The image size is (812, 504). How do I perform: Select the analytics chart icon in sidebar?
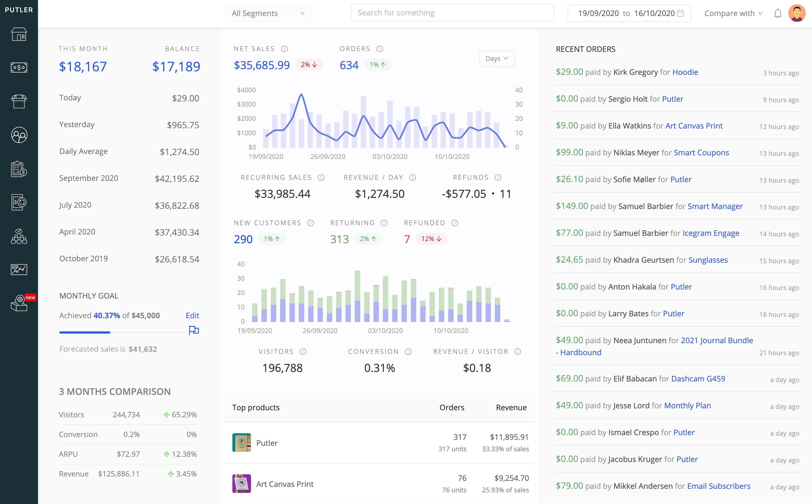coord(19,269)
